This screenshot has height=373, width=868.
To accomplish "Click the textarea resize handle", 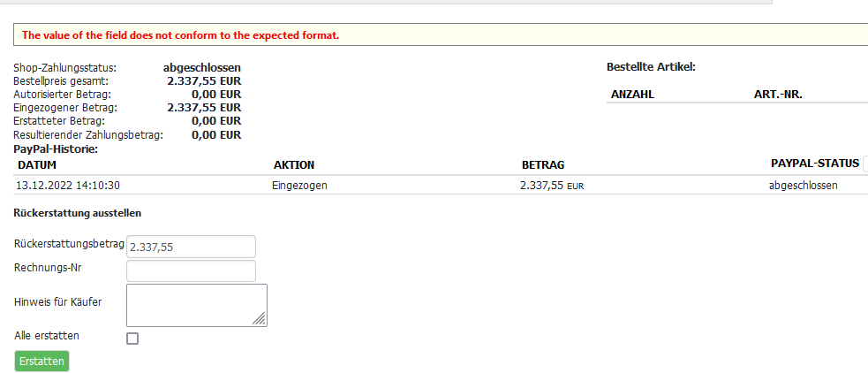I will point(260,320).
